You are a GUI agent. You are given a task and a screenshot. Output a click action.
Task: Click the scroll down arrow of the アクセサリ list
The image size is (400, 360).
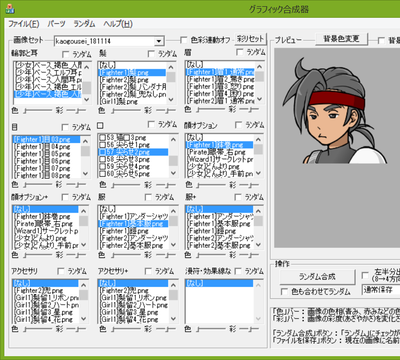pyautogui.click(x=83, y=318)
